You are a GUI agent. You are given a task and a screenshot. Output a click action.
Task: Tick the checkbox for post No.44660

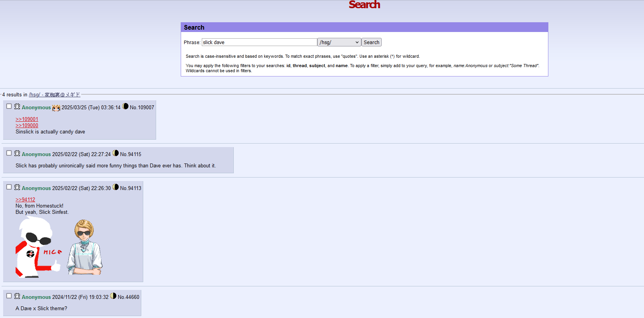click(x=9, y=296)
